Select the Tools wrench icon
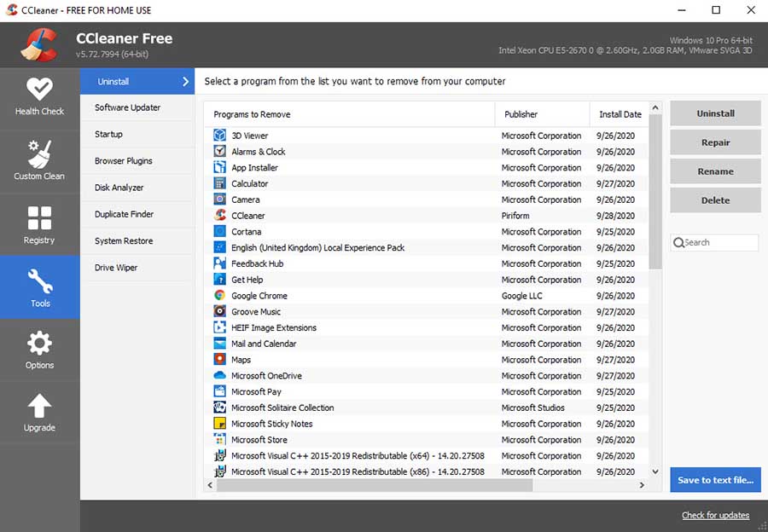The image size is (768, 532). coord(39,281)
